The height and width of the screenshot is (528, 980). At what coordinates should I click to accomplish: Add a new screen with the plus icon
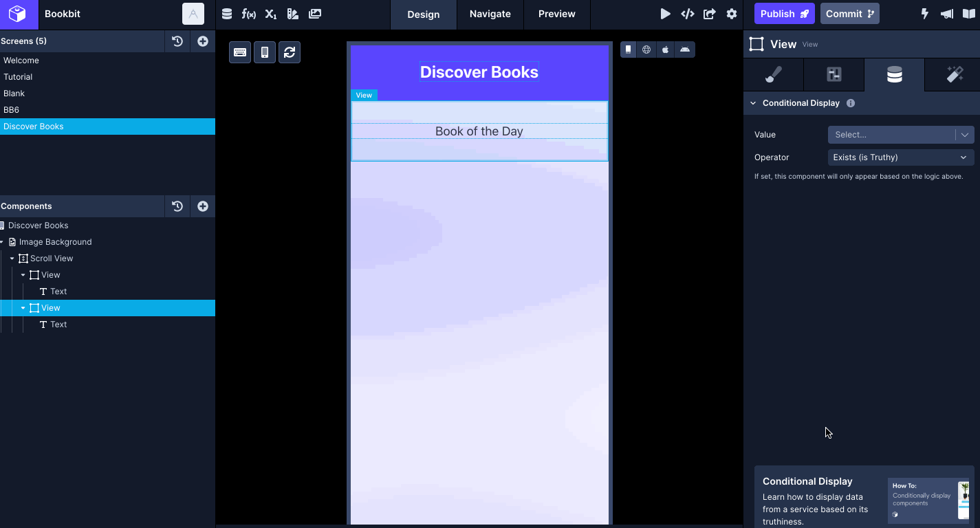pyautogui.click(x=203, y=41)
